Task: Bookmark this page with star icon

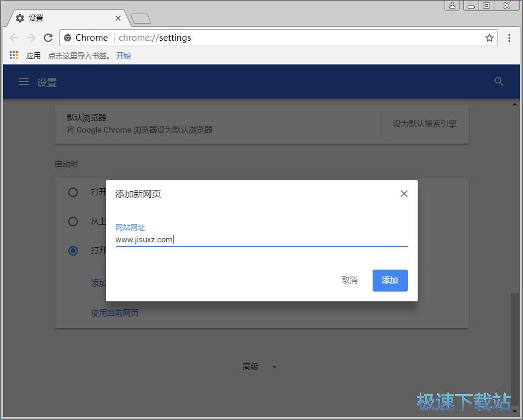Action: pos(490,38)
